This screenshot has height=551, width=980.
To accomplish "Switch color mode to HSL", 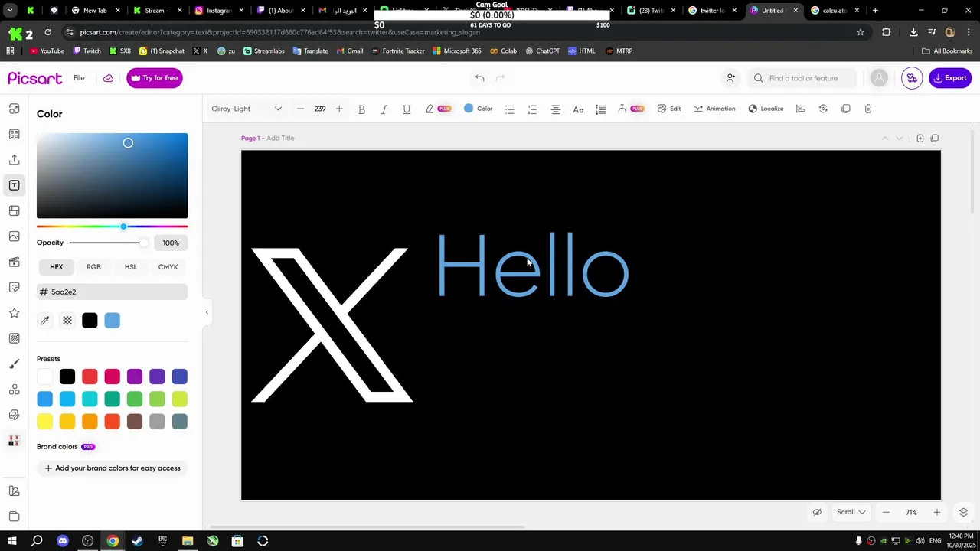I will click(x=131, y=267).
